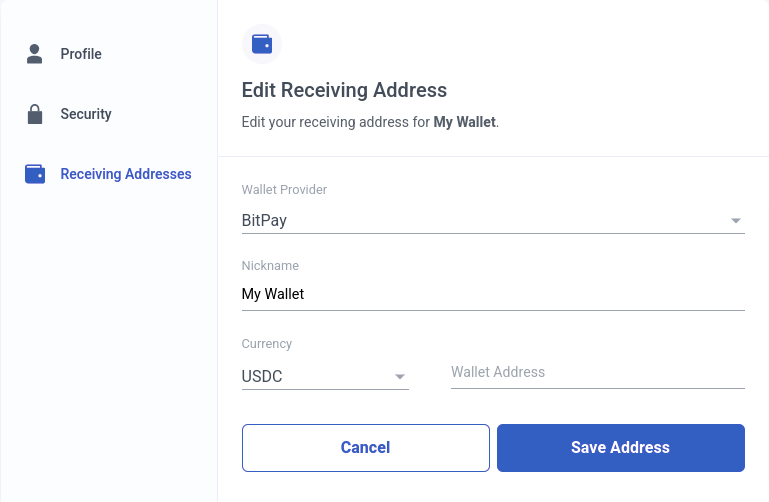Image resolution: width=769 pixels, height=502 pixels.
Task: Open the Currency USDC dropdown
Action: point(325,376)
